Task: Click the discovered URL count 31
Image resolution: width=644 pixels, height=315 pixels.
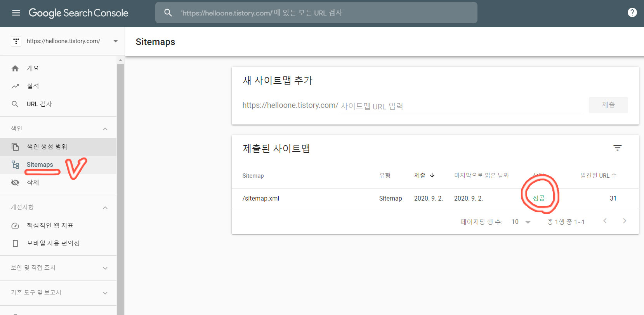Action: pos(613,198)
